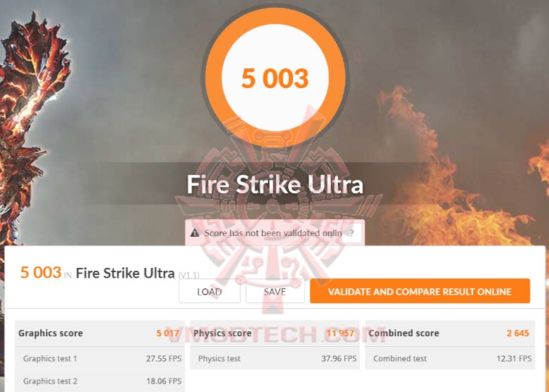Click the 5 003 in Fire Strike Ultra heading
Viewport: 549px width, 392px height.
coord(97,273)
